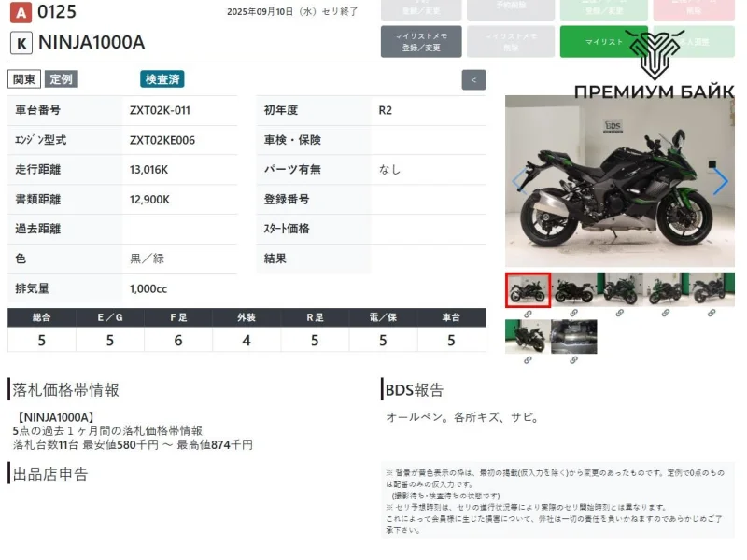Select the 定例 tag

click(x=62, y=79)
